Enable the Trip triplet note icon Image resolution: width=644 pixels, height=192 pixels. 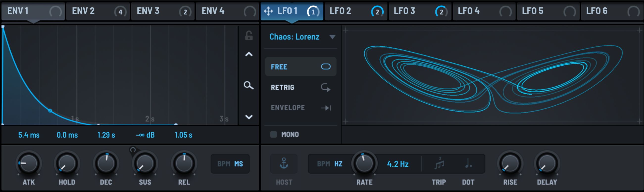(439, 164)
